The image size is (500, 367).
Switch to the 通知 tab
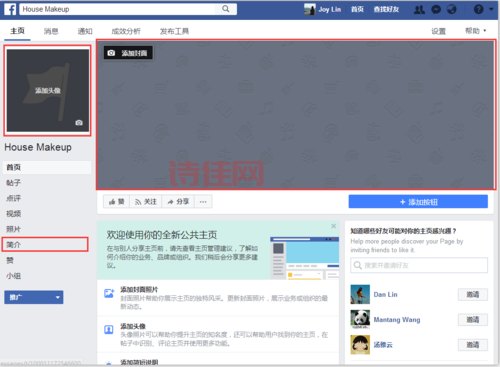tap(85, 31)
